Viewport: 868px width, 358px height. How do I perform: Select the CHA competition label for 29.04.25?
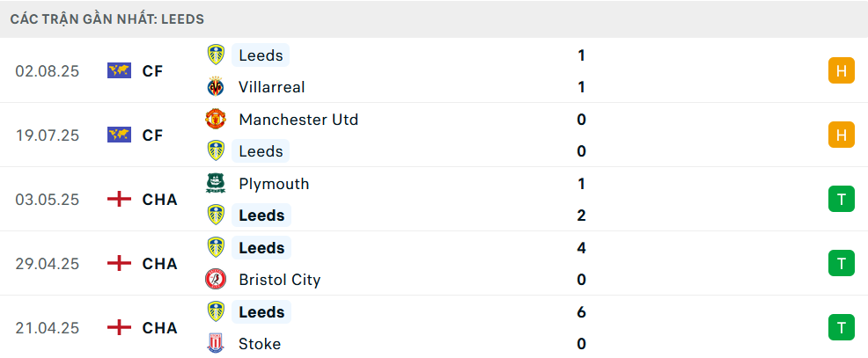point(159,264)
